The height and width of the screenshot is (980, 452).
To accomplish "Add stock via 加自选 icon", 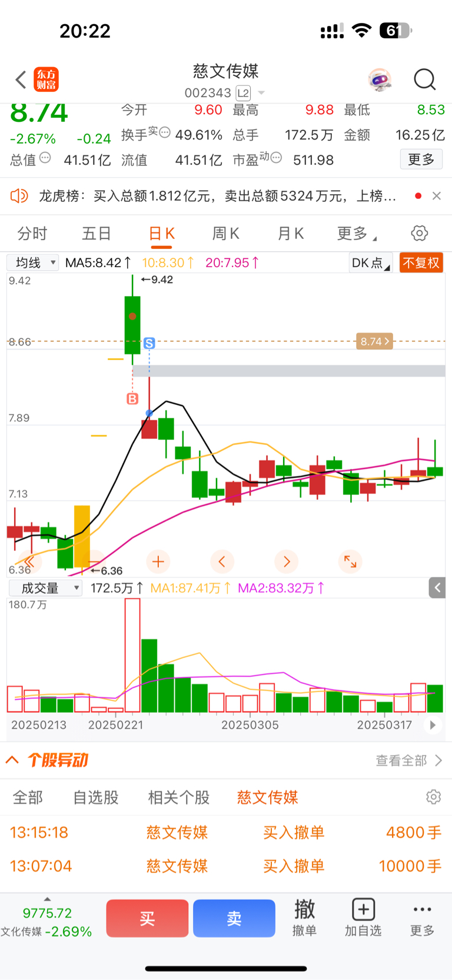I will click(x=363, y=917).
